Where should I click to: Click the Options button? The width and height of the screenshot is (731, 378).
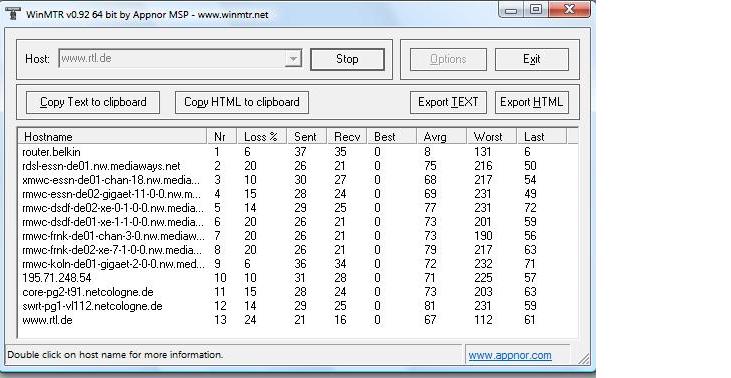click(x=448, y=59)
